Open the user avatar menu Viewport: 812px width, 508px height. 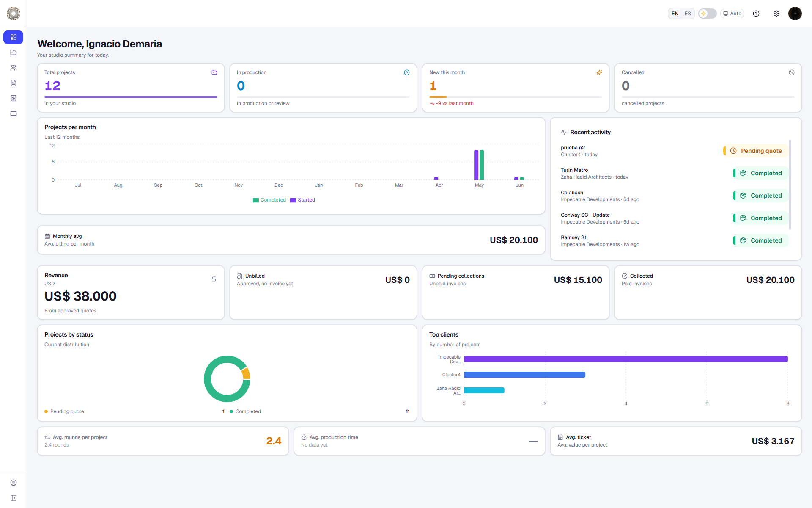(795, 14)
